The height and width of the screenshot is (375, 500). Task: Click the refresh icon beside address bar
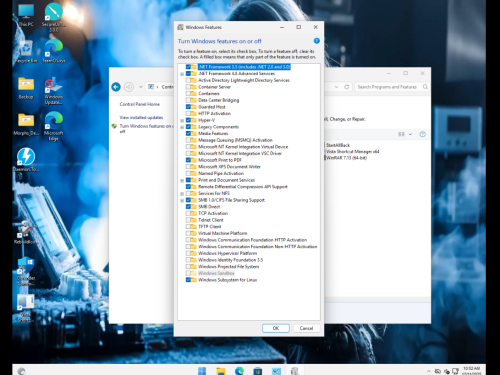tap(347, 87)
